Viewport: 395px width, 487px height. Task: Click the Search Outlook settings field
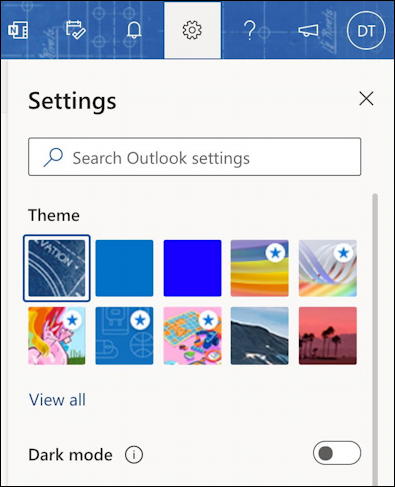pos(195,157)
